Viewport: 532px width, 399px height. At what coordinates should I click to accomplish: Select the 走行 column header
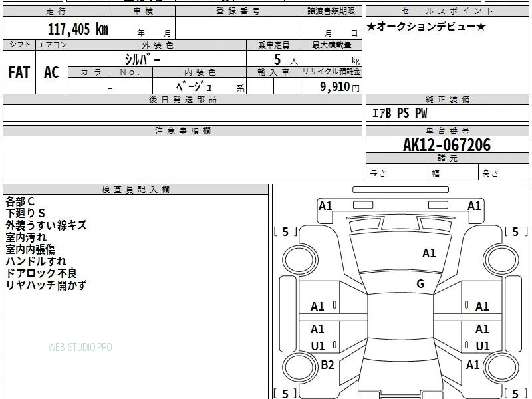[x=57, y=11]
